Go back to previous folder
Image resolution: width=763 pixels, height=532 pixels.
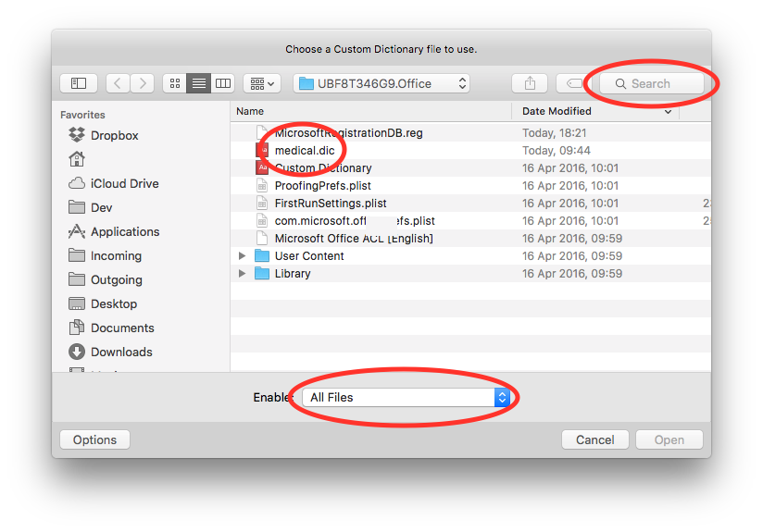(x=118, y=83)
